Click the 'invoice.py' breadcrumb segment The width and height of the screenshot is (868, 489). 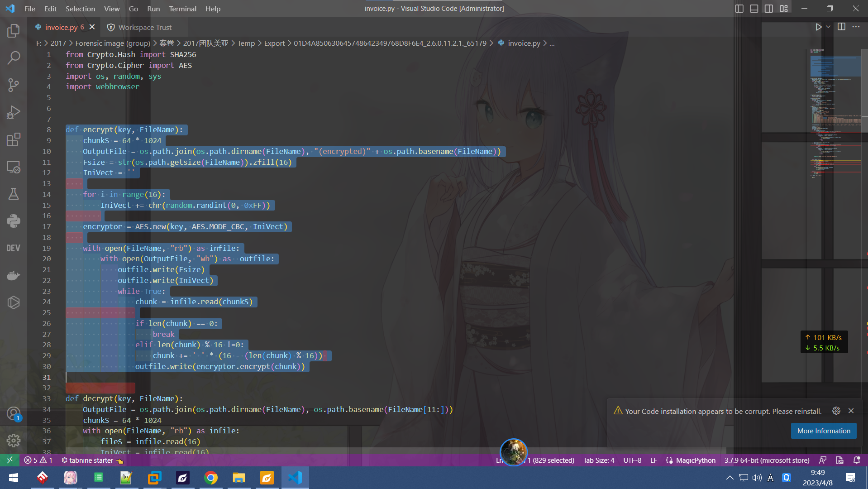[524, 43]
